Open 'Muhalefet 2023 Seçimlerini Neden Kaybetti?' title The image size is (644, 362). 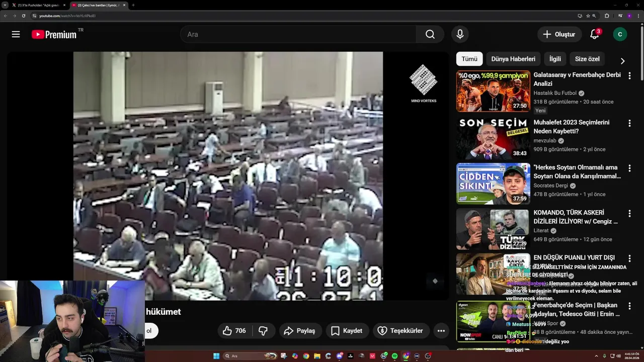[572, 127]
